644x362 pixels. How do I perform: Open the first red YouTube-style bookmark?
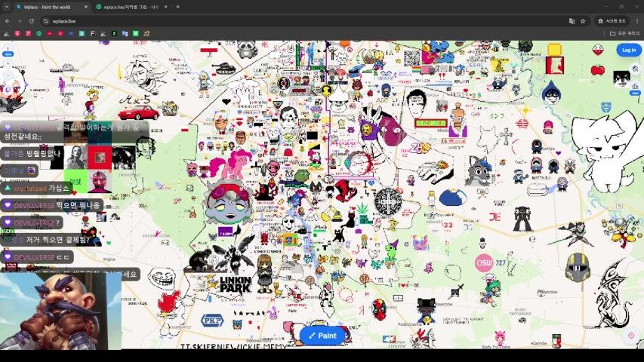(50, 34)
